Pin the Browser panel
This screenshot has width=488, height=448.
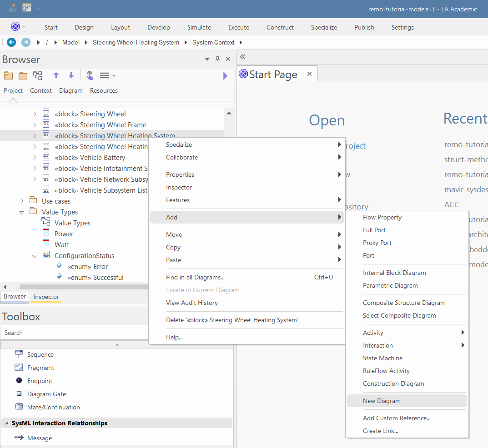(217, 59)
